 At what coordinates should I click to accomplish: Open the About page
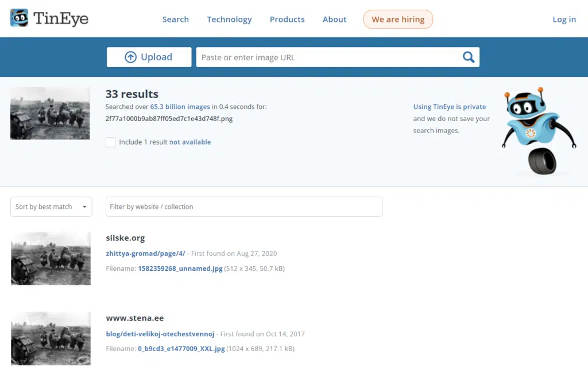coord(334,20)
